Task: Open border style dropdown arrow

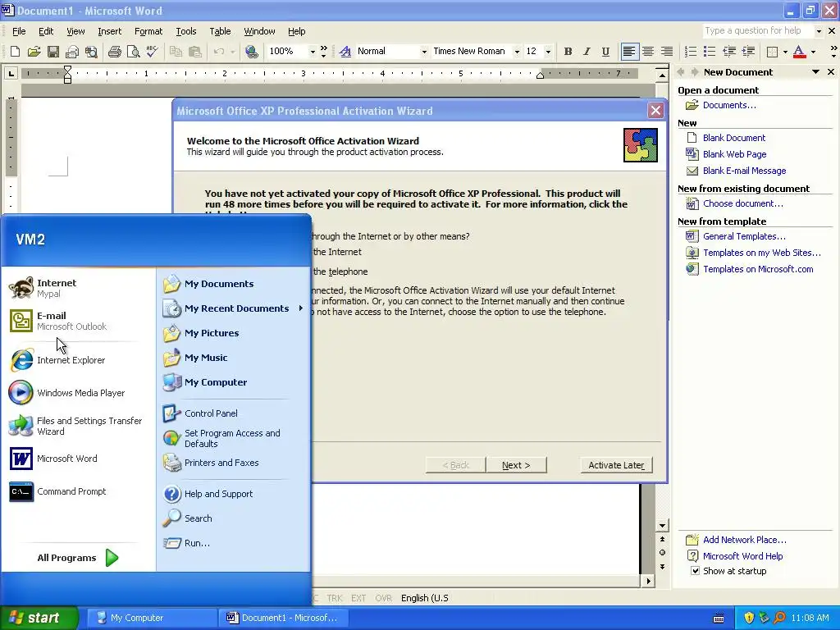Action: 785,52
